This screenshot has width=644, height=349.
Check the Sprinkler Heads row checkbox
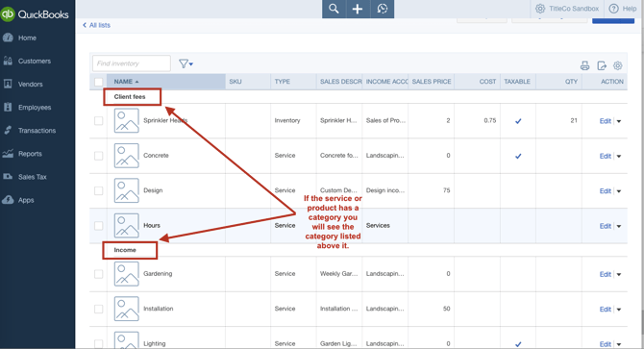pyautogui.click(x=99, y=121)
